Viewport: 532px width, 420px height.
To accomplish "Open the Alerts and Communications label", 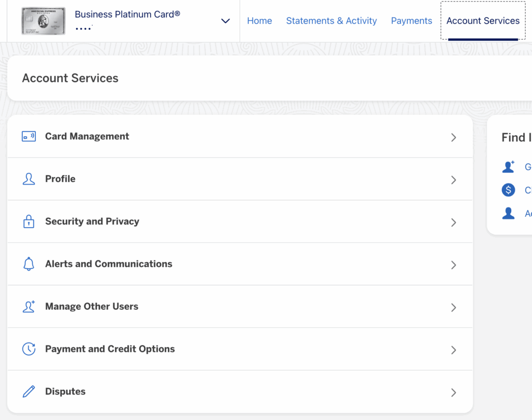I will [109, 264].
